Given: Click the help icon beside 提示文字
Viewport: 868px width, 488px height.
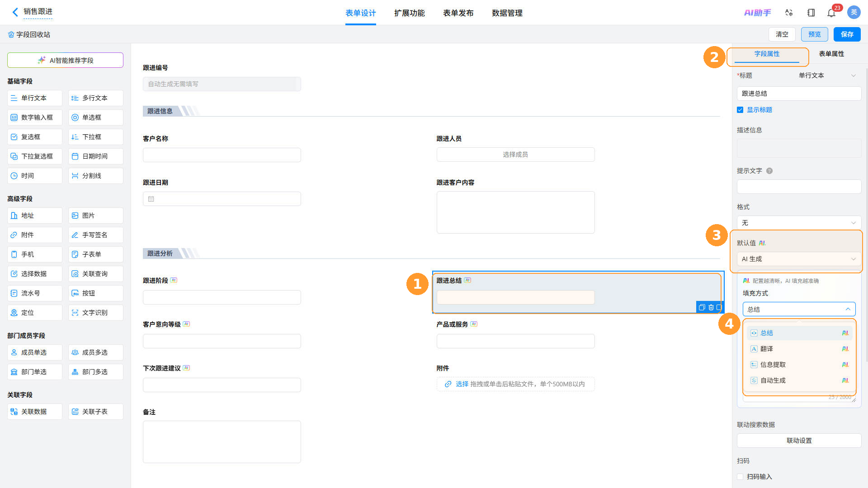Looking at the screenshot, I should click(x=769, y=171).
